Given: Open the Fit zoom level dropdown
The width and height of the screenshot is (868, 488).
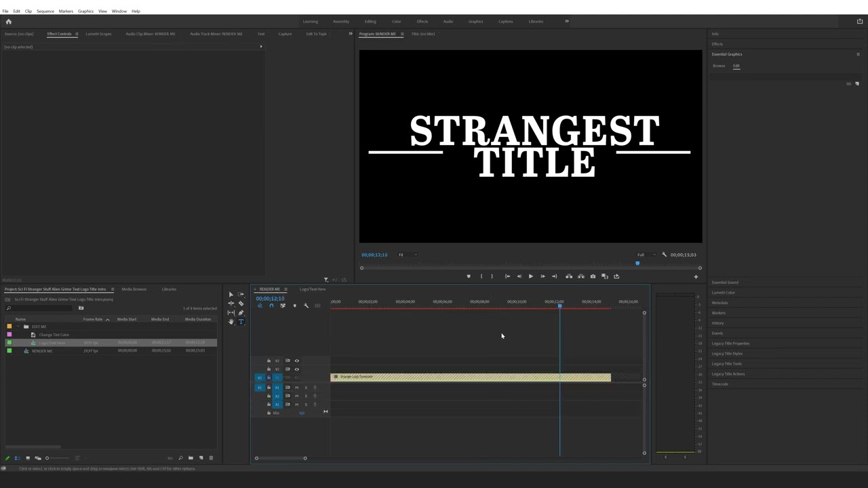Looking at the screenshot, I should pos(408,255).
